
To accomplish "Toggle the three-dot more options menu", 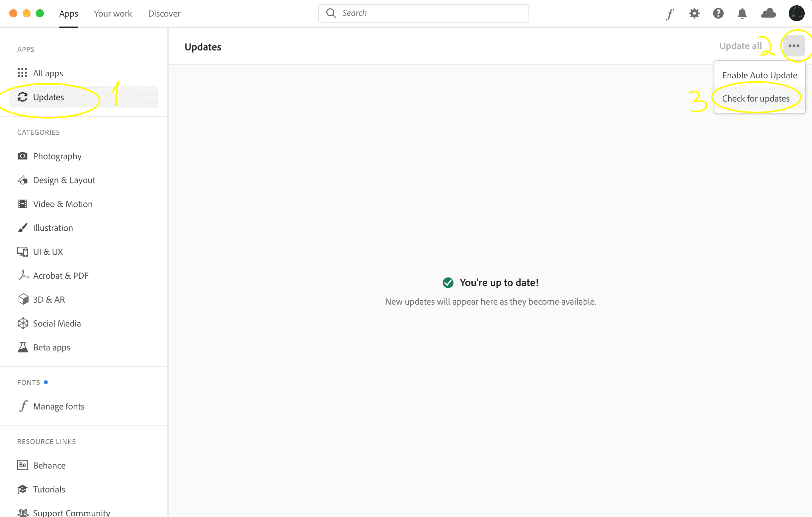I will (x=794, y=46).
